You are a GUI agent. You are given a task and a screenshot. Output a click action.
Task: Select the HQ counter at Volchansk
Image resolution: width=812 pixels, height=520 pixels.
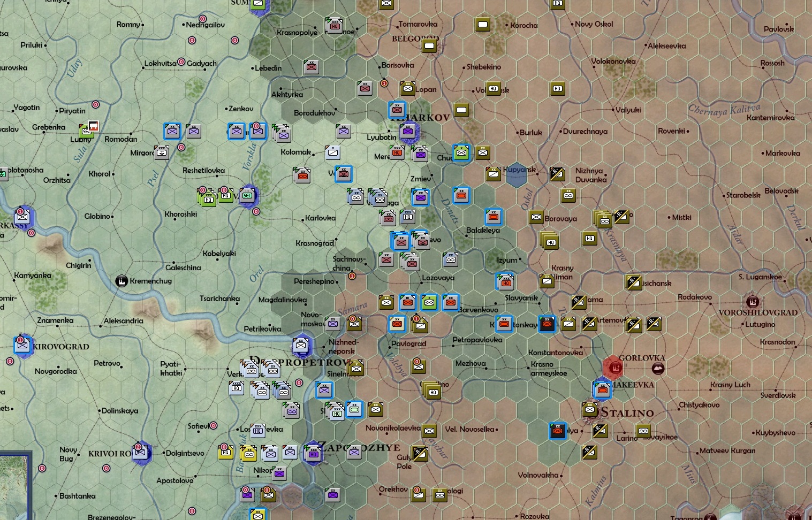point(494,89)
